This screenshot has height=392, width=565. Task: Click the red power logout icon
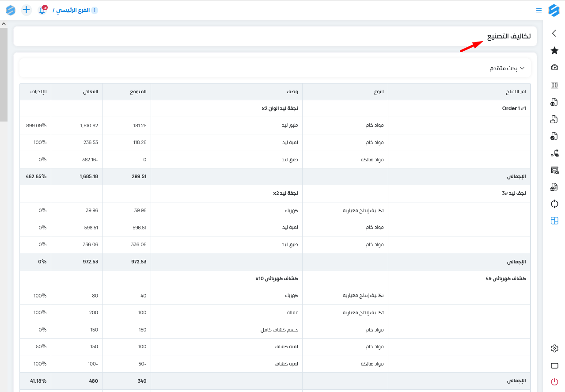(x=554, y=382)
